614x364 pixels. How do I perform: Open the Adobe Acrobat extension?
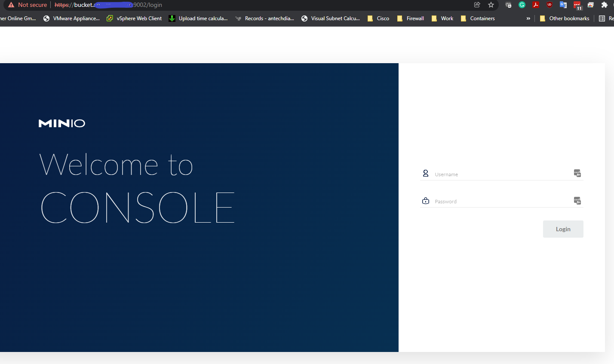tap(536, 5)
